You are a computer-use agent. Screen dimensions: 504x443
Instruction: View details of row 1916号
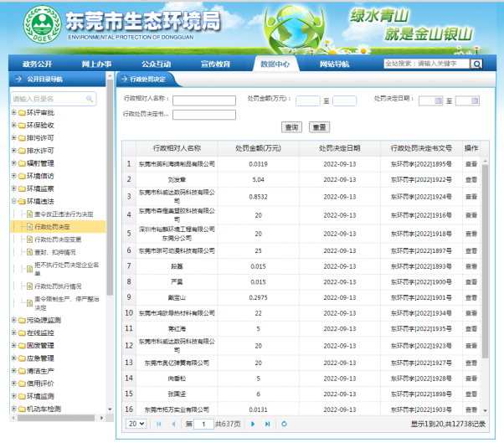pos(471,215)
